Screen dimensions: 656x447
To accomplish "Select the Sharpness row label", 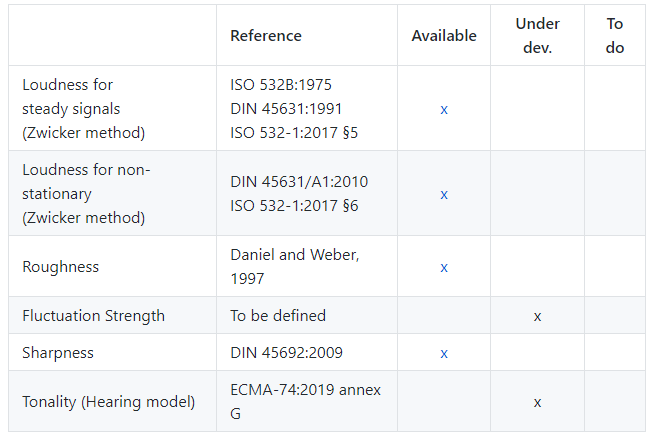I will [58, 352].
